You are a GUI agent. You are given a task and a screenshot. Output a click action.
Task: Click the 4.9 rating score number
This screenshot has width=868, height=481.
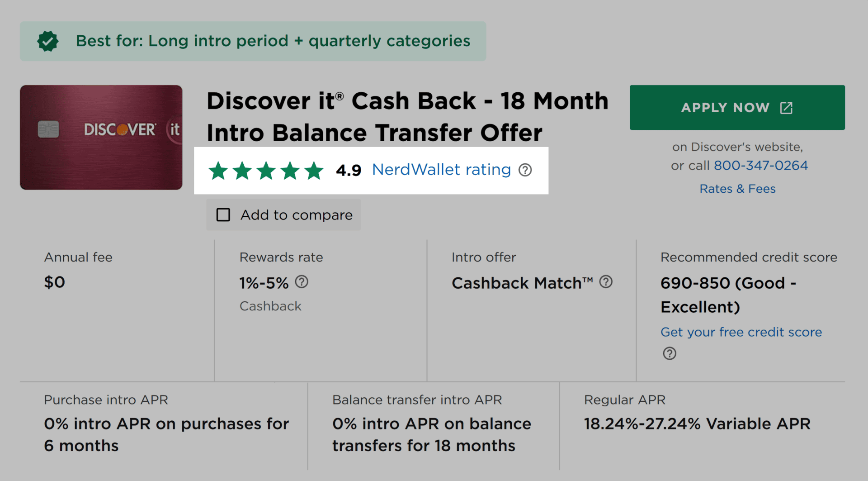pos(348,171)
